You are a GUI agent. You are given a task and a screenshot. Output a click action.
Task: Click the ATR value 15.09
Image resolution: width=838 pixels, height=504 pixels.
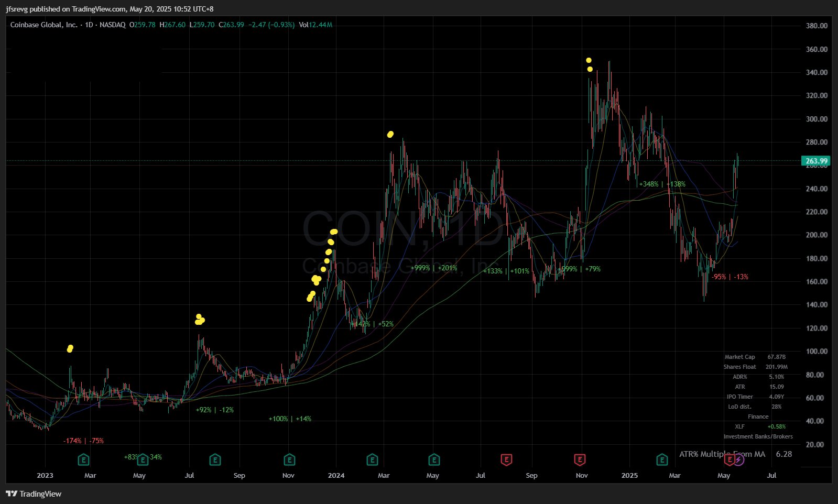(777, 387)
